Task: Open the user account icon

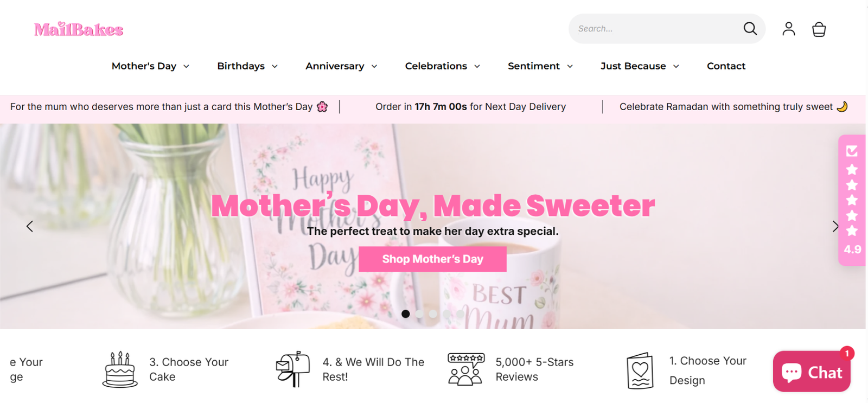Action: pos(788,29)
